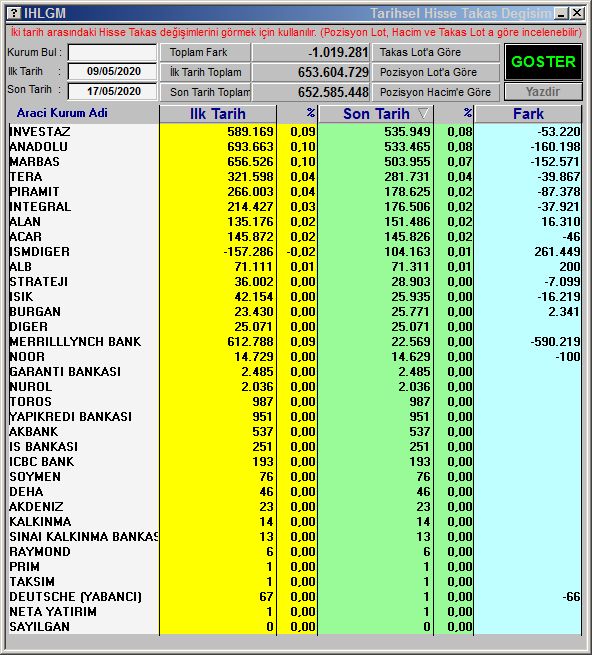The image size is (592, 655).
Task: Select Pozisyon Lot'a Göre option
Action: coord(435,72)
